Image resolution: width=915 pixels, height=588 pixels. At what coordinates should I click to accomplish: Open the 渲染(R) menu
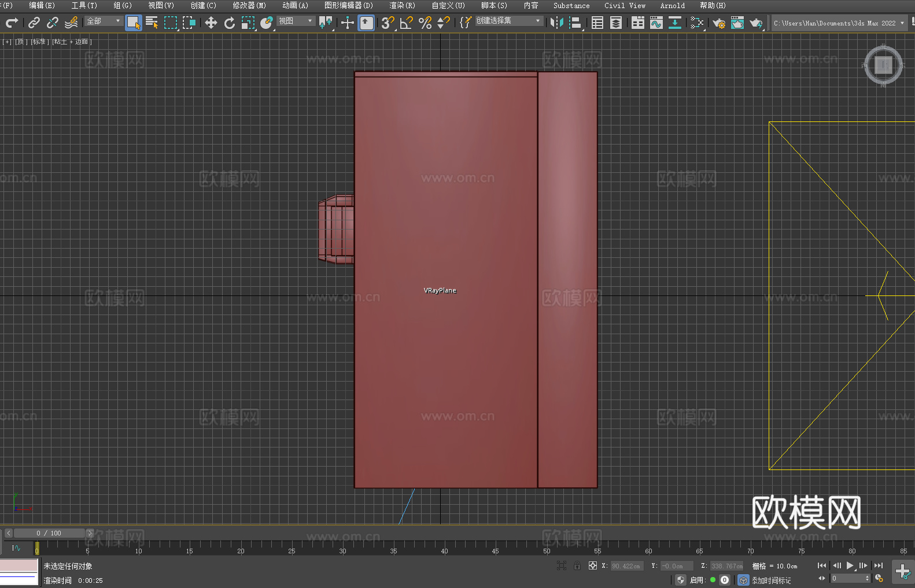[x=402, y=6]
